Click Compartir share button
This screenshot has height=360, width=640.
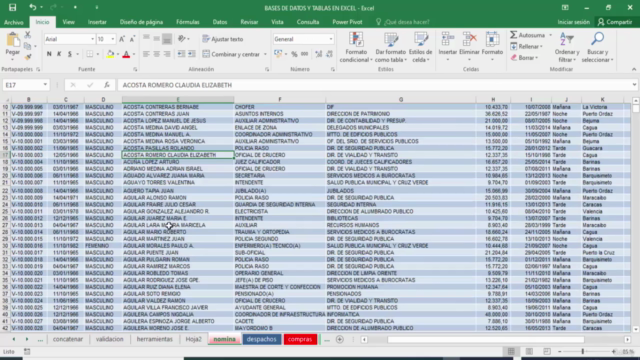tap(615, 22)
